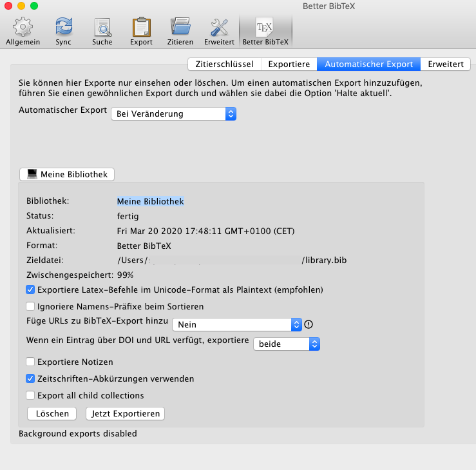Image resolution: width=476 pixels, height=470 pixels.
Task: Click the format value 'Better BibTeX'
Action: [144, 246]
